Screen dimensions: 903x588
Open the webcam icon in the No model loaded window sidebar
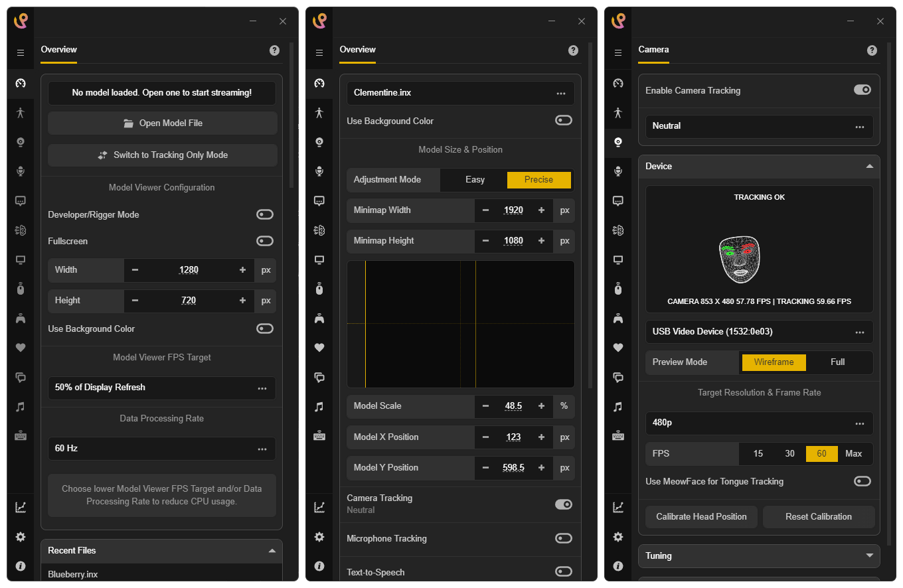(x=21, y=142)
